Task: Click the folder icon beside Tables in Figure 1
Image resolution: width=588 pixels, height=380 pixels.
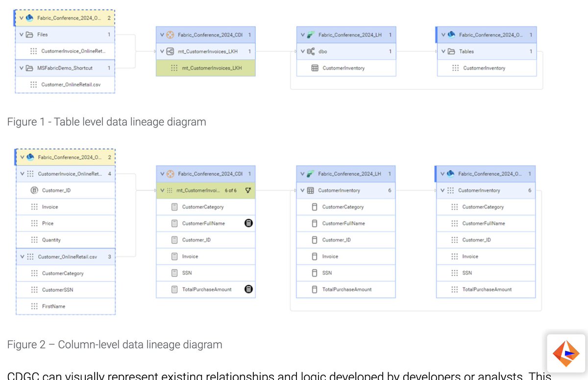Action: [451, 51]
